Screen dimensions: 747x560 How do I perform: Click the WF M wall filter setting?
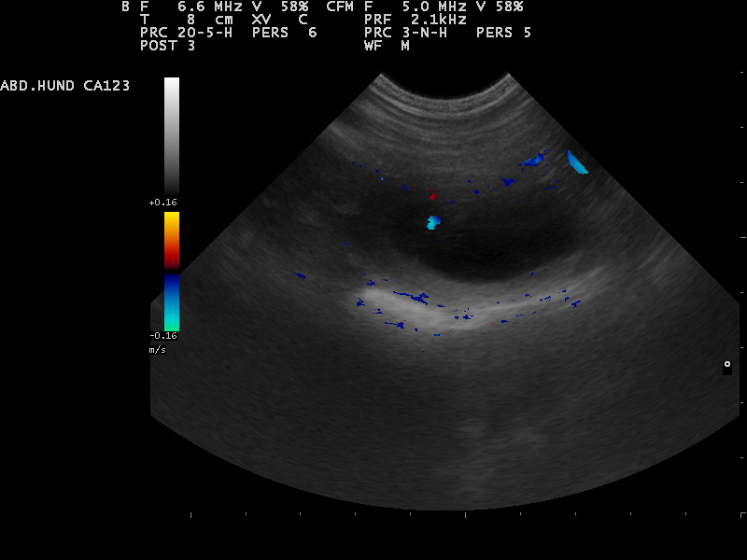pos(387,45)
